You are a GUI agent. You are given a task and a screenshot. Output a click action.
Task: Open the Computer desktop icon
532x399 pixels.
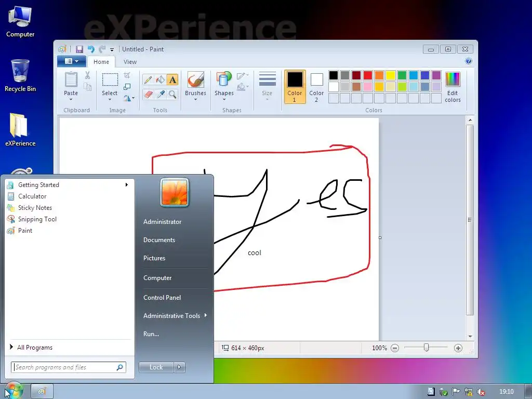tap(20, 22)
